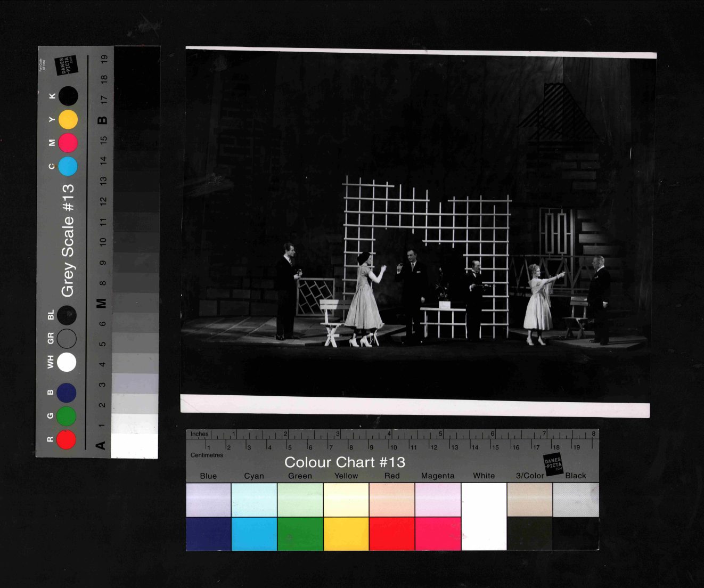The height and width of the screenshot is (588, 704).
Task: Click the Danes-Picta logo on colour chart
Action: click(553, 464)
